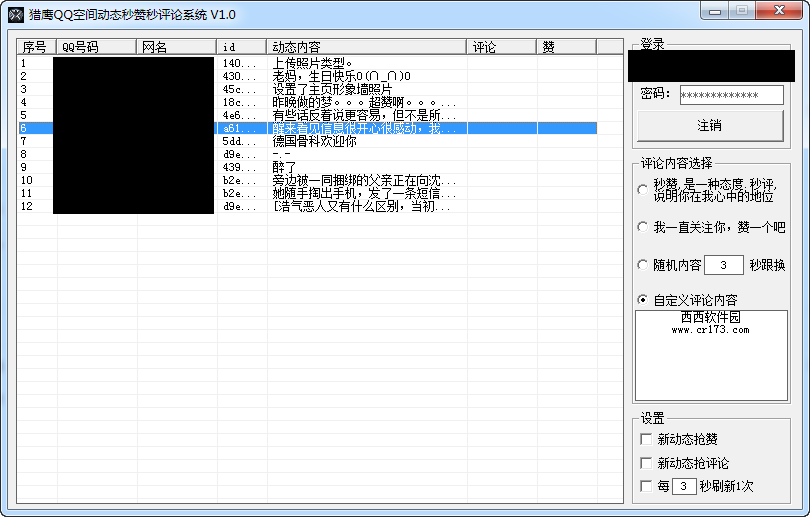Select the row 老妈,生日快乐
The image size is (810, 517).
(x=307, y=76)
